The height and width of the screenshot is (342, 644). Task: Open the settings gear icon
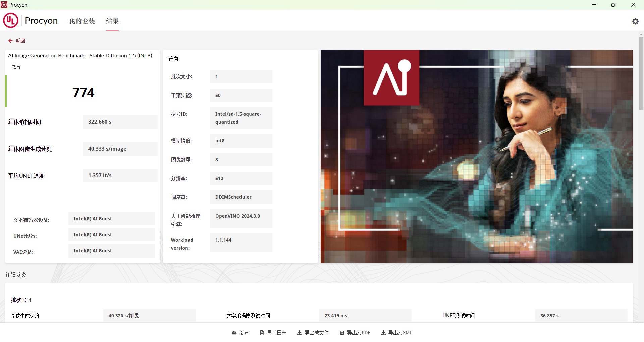click(x=635, y=21)
